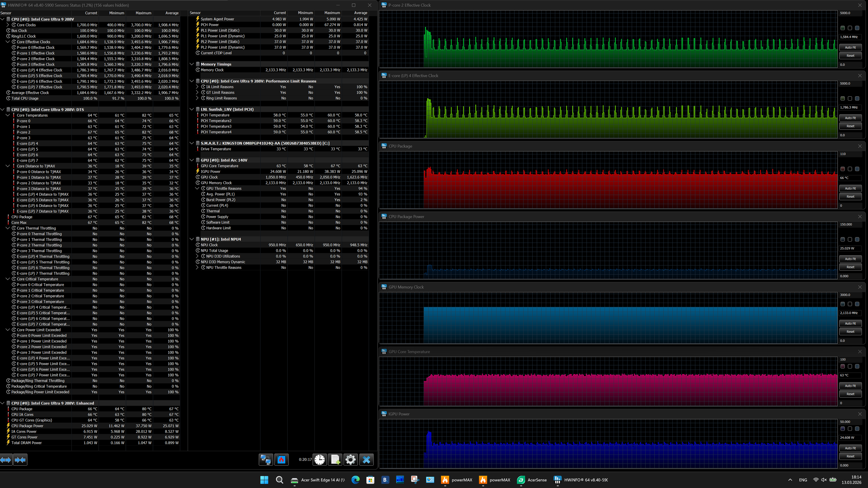The height and width of the screenshot is (488, 868).
Task: Select the Drive Temperature row
Action: point(279,149)
